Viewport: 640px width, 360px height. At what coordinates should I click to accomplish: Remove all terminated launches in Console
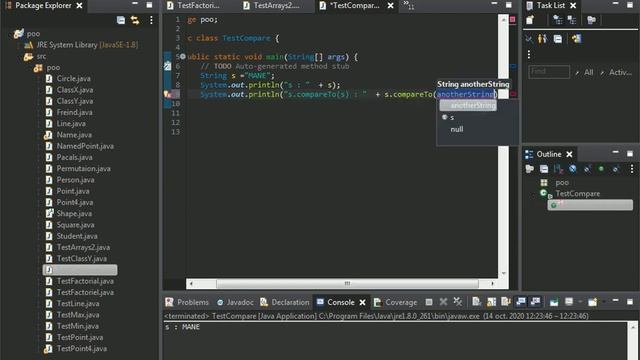[458, 302]
